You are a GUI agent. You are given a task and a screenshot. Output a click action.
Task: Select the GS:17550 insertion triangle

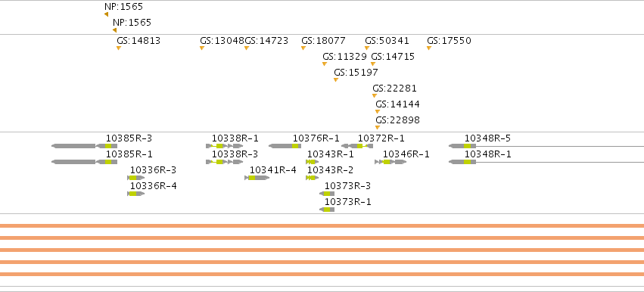[x=429, y=48]
